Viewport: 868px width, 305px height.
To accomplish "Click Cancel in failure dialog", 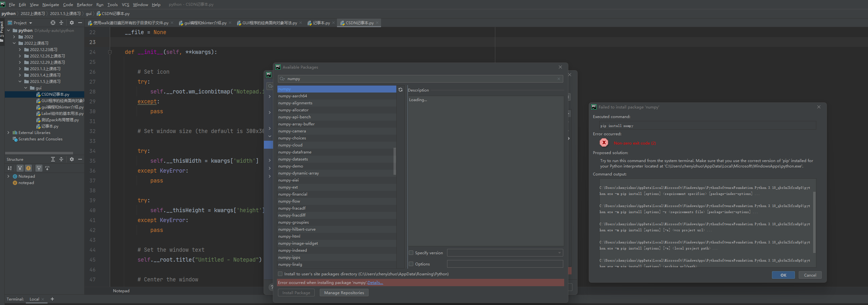I will (x=810, y=275).
